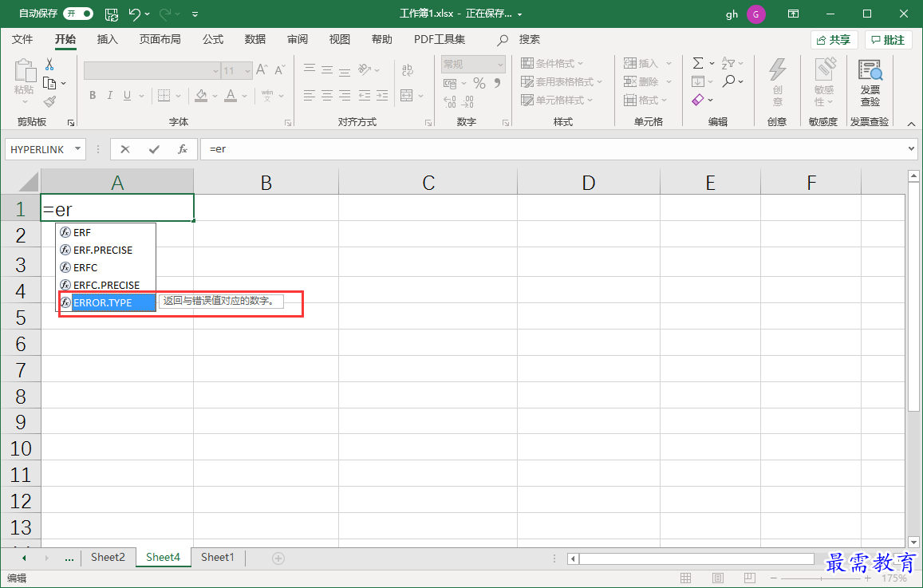Click the formula bar input showing =er
This screenshot has width=923, height=588.
tap(554, 149)
